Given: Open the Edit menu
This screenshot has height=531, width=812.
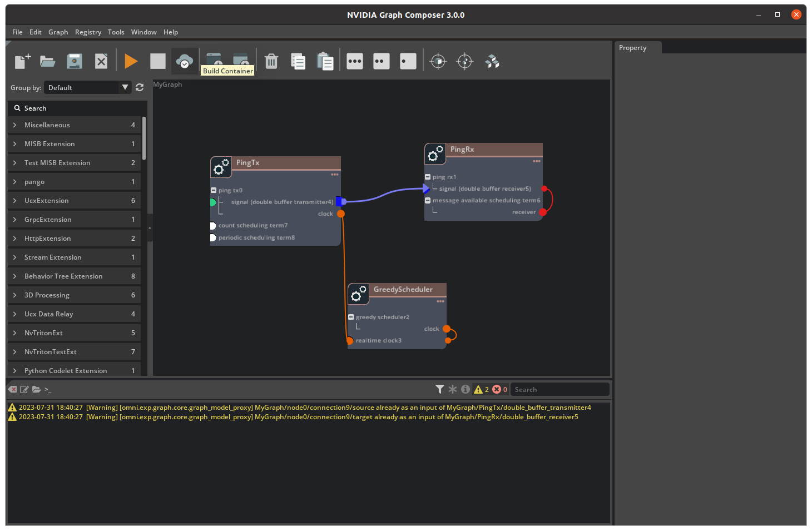Looking at the screenshot, I should point(36,32).
